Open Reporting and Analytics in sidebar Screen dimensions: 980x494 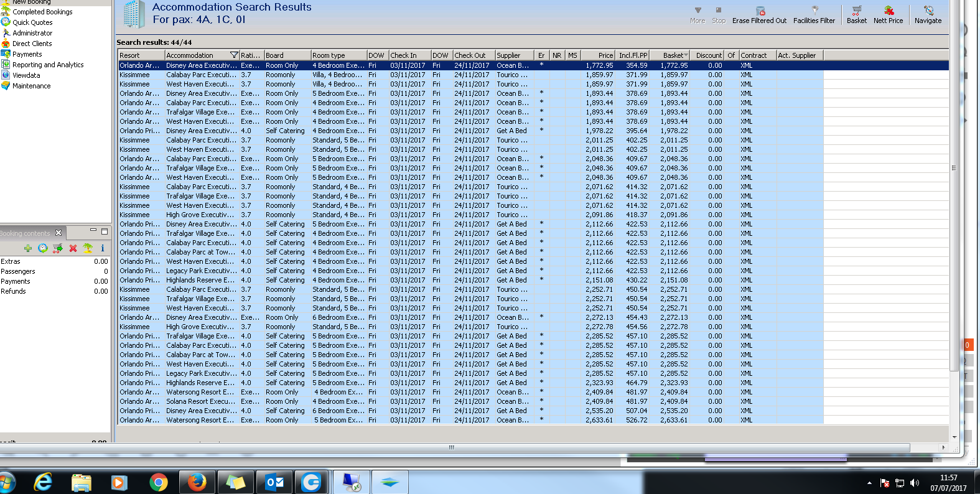[x=48, y=65]
